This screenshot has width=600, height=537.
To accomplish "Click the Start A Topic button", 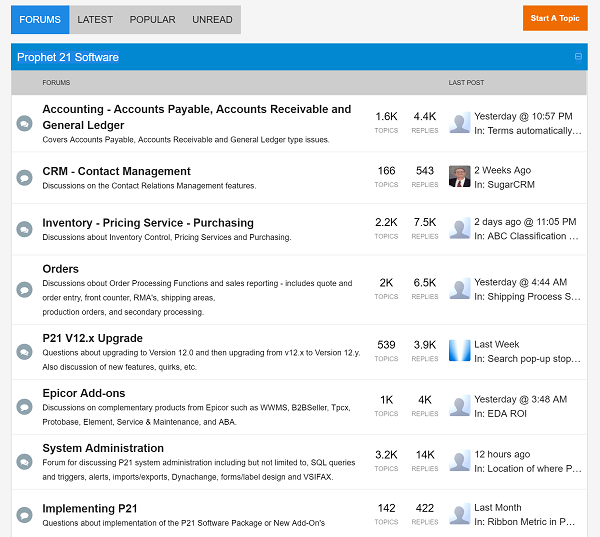I will click(x=555, y=18).
